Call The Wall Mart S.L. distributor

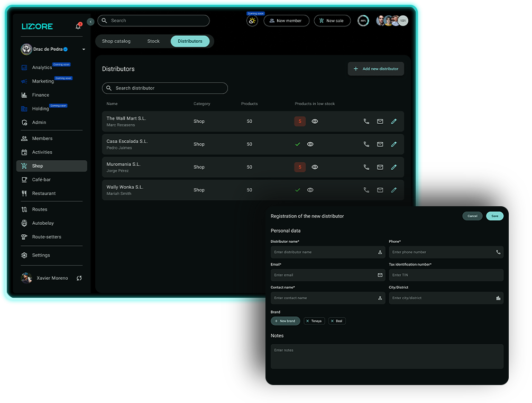pos(366,122)
